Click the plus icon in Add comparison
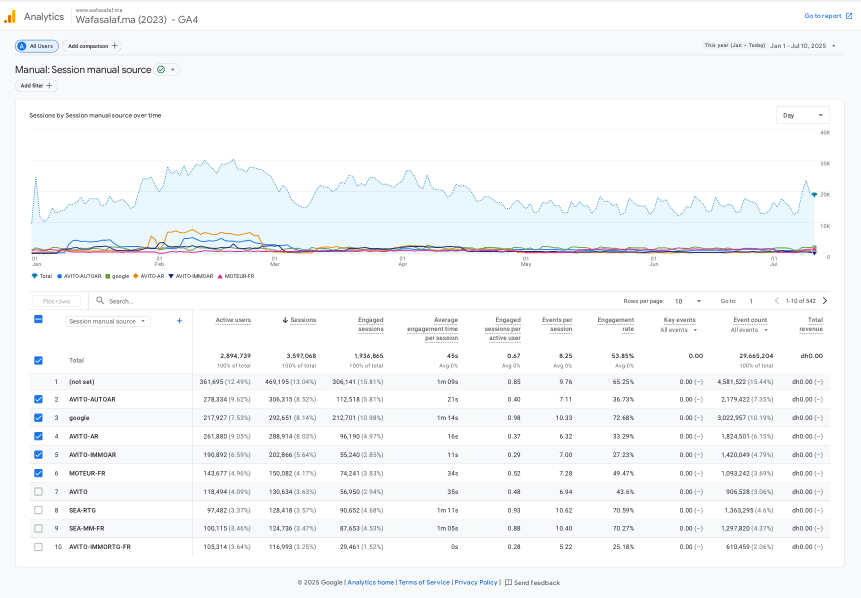The height and width of the screenshot is (598, 861). point(115,46)
